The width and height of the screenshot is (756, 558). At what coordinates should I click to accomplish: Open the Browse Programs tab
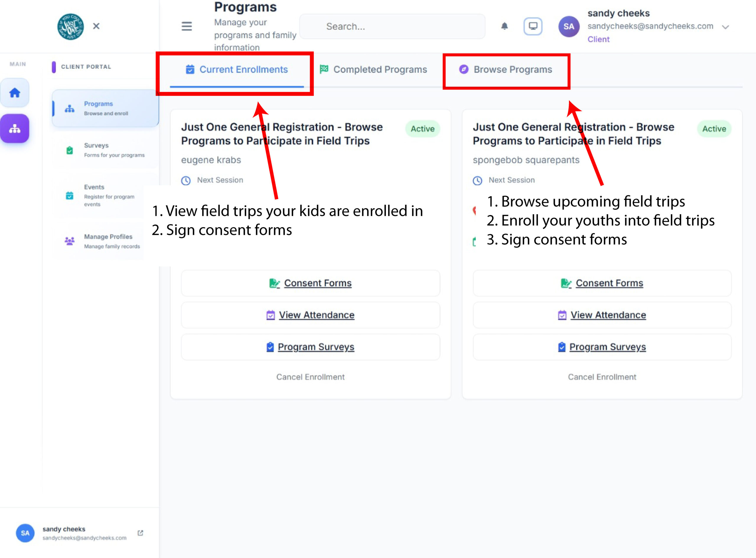(x=506, y=70)
